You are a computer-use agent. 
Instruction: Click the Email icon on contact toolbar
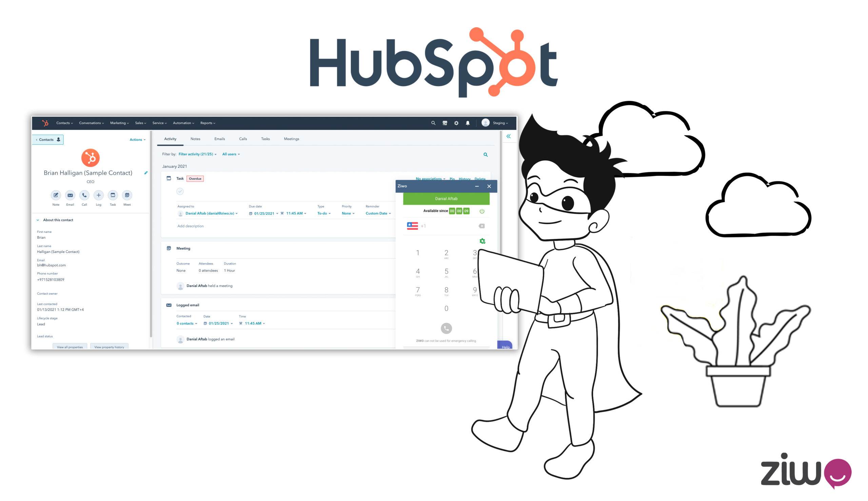click(70, 195)
